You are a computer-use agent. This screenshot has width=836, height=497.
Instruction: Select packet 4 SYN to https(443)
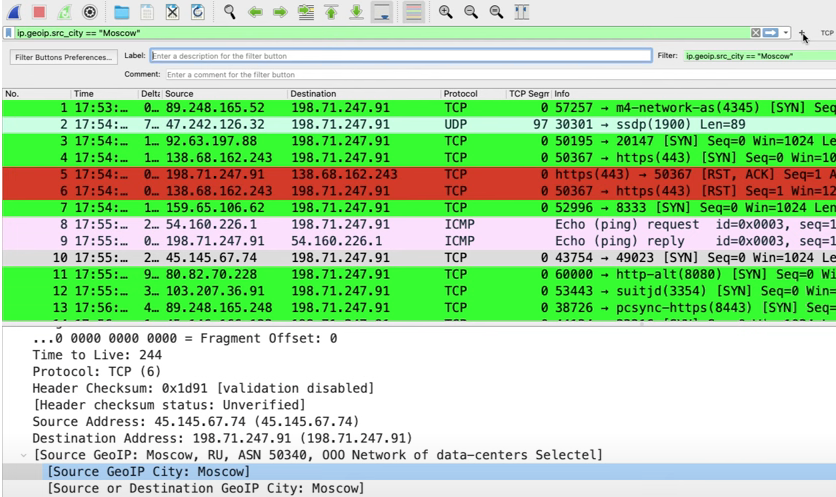point(419,158)
